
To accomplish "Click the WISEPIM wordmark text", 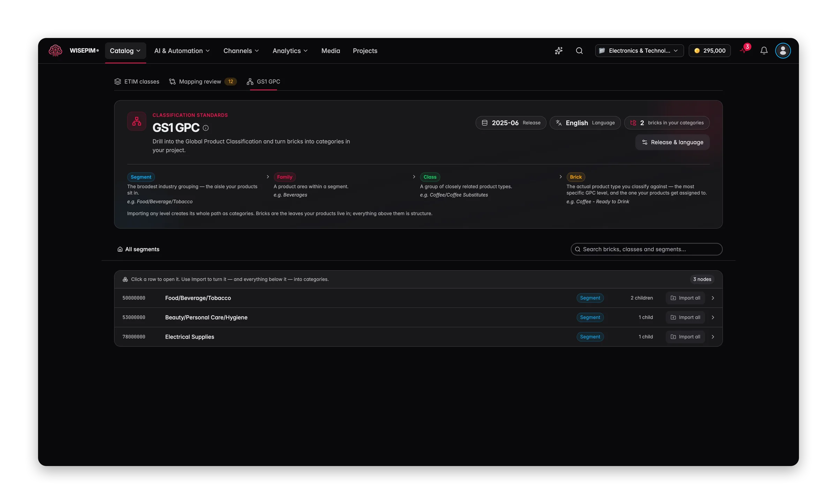I will point(84,51).
